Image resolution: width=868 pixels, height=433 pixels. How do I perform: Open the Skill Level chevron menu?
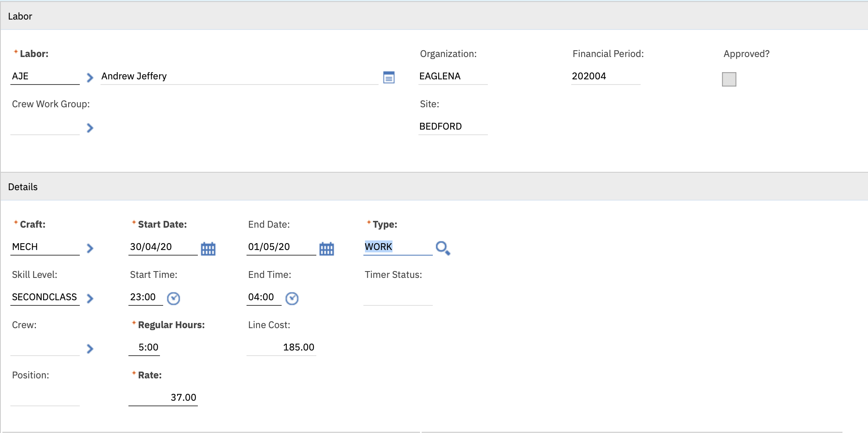[x=90, y=299]
